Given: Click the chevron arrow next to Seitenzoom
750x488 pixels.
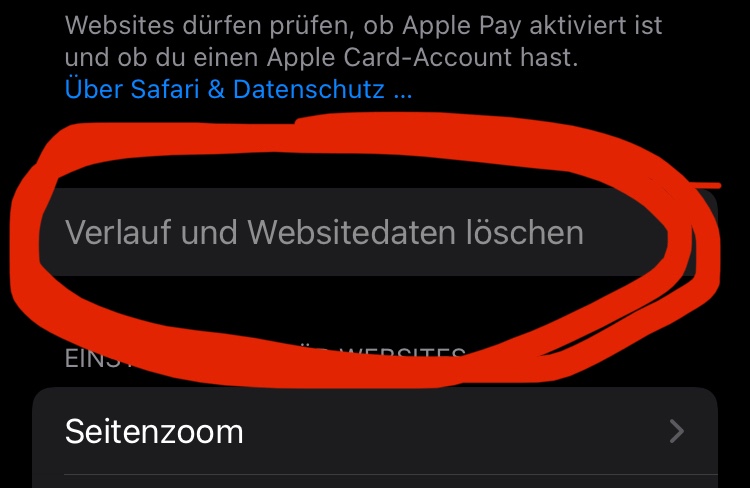Looking at the screenshot, I should [x=676, y=431].
